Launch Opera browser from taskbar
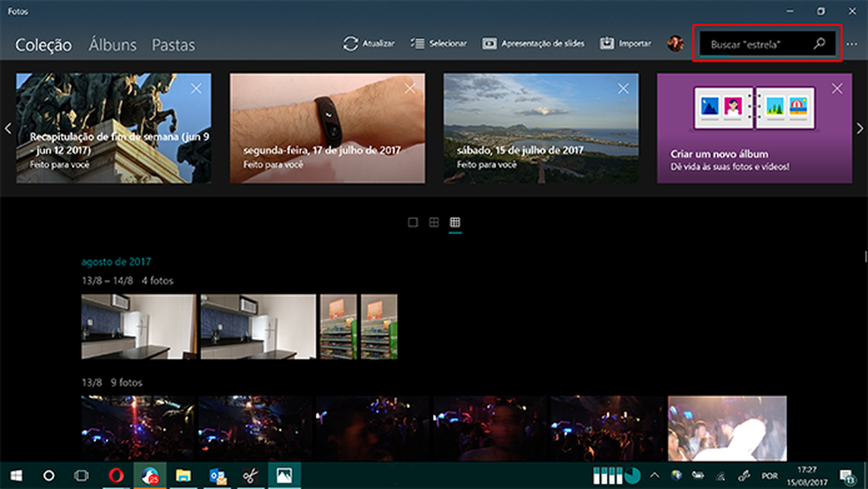This screenshot has height=489, width=868. pyautogui.click(x=116, y=476)
